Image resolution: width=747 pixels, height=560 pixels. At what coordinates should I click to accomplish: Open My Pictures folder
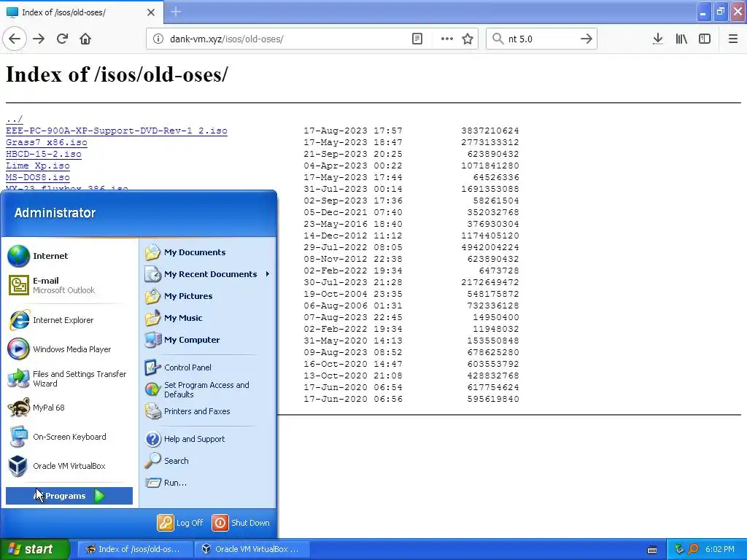[x=207, y=296]
